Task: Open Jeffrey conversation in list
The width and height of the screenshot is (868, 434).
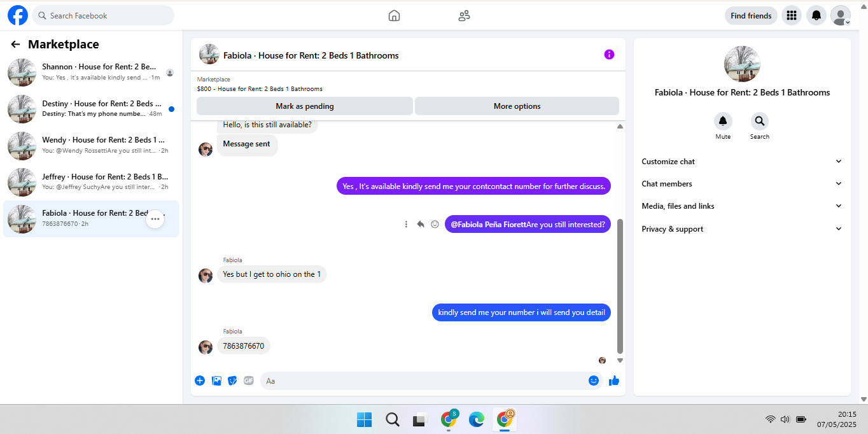Action: tap(91, 182)
